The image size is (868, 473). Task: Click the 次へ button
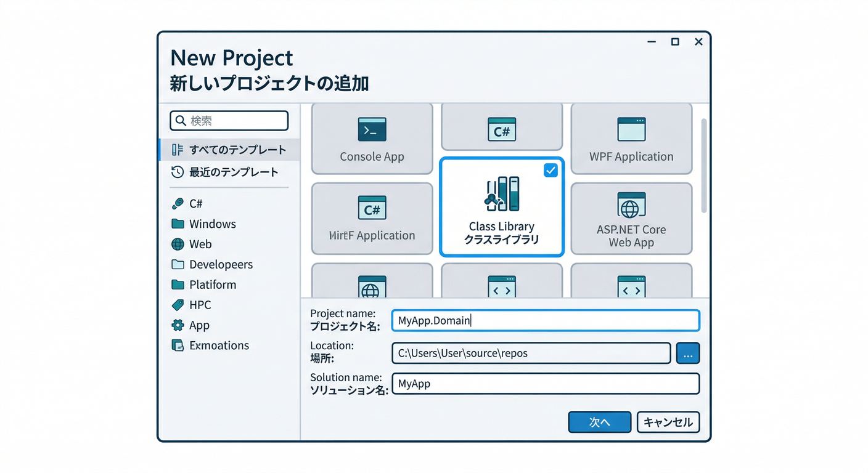[599, 422]
